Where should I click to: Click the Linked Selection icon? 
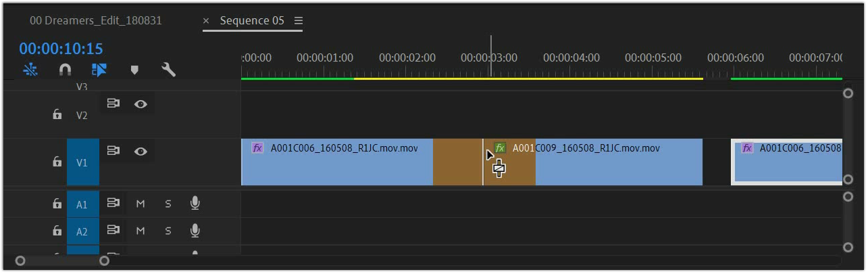(99, 70)
